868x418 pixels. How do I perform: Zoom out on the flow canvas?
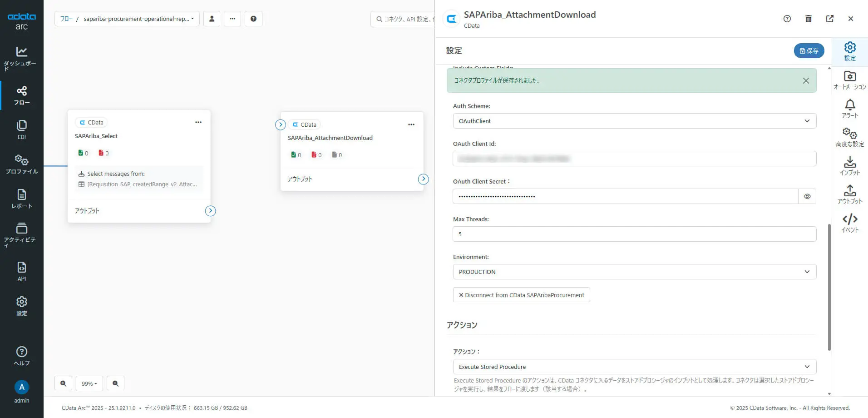[x=115, y=383]
